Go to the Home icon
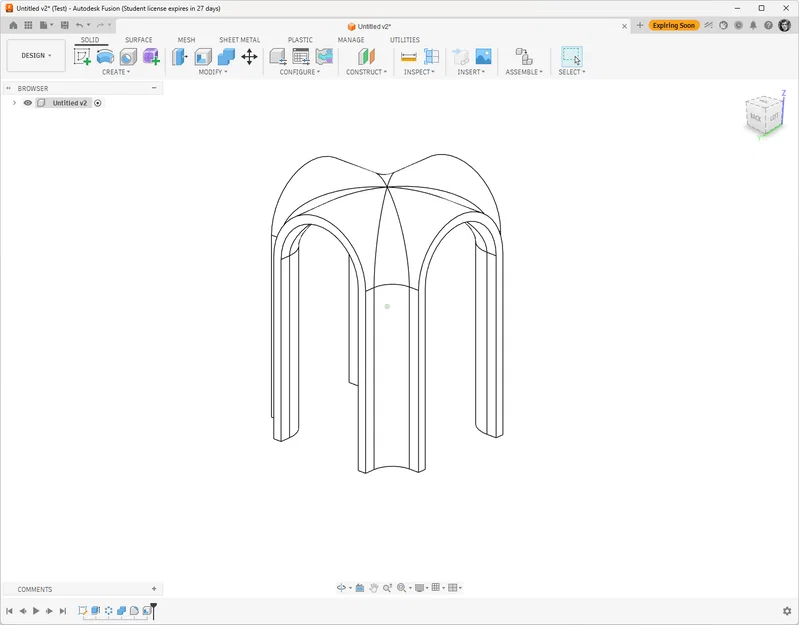Viewport: 799px width, 625px height. pos(13,25)
